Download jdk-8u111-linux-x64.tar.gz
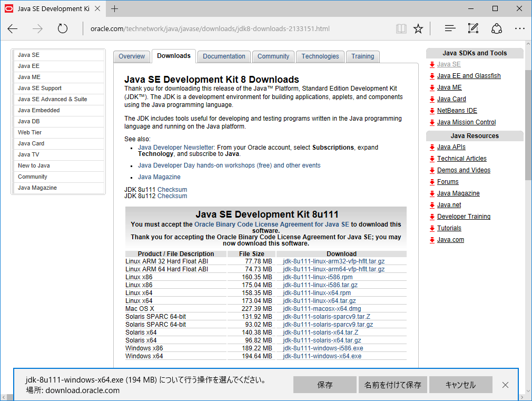Image resolution: width=532 pixels, height=401 pixels. (319, 301)
